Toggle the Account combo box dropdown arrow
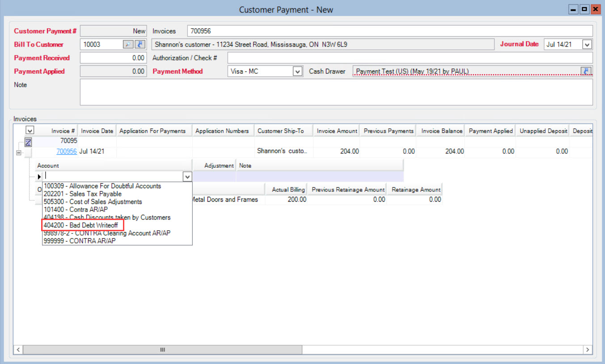This screenshot has width=605, height=364. pyautogui.click(x=187, y=177)
